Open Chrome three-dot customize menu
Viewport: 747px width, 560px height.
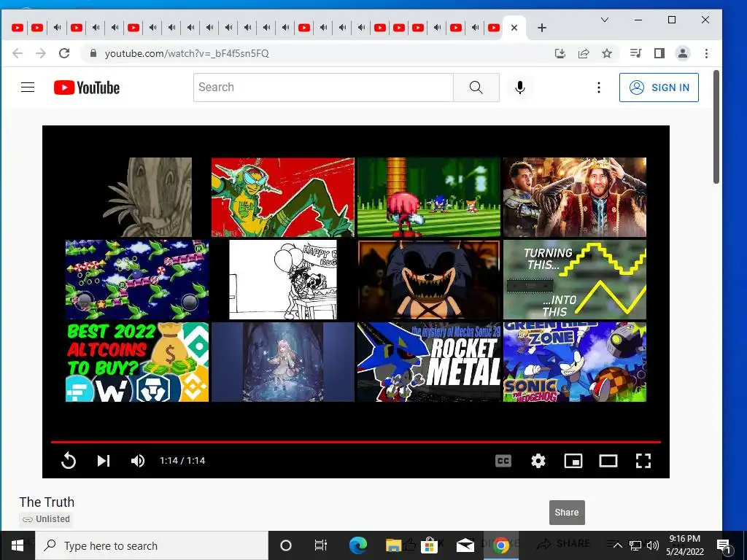tap(706, 53)
